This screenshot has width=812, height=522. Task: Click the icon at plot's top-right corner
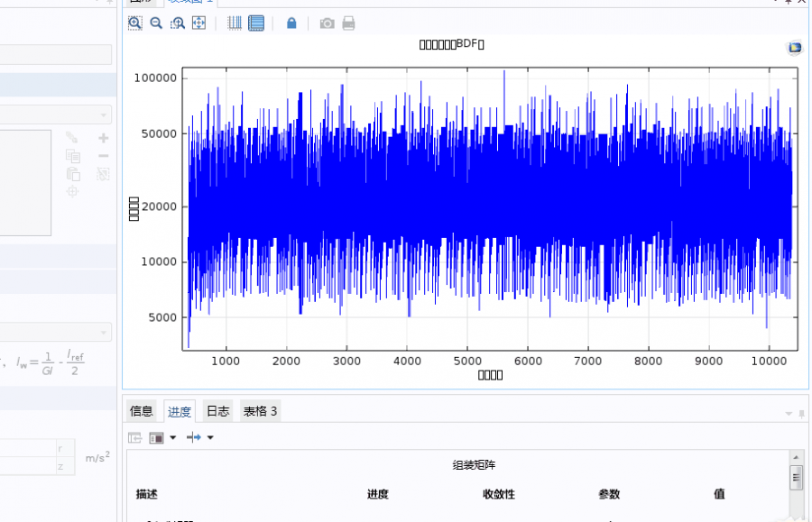point(794,48)
